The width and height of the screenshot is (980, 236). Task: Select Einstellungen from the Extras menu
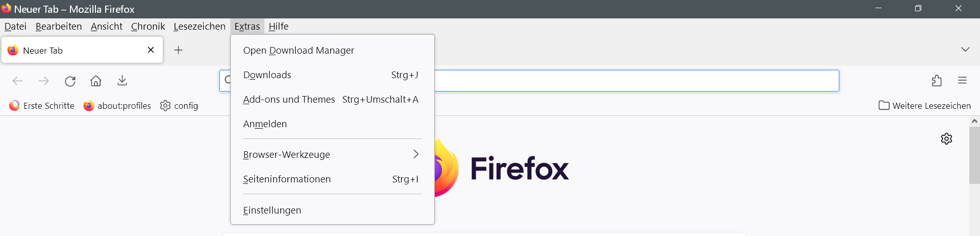(272, 210)
